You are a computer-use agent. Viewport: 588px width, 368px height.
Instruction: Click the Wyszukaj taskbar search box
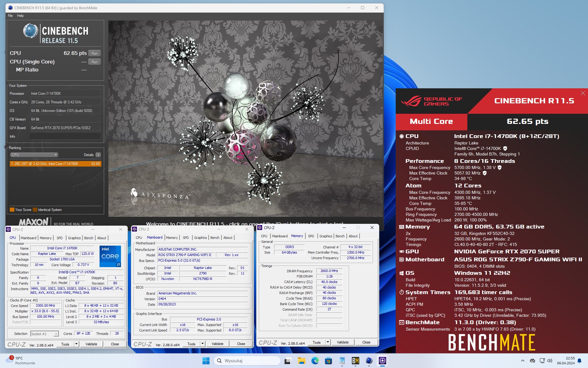247,361
